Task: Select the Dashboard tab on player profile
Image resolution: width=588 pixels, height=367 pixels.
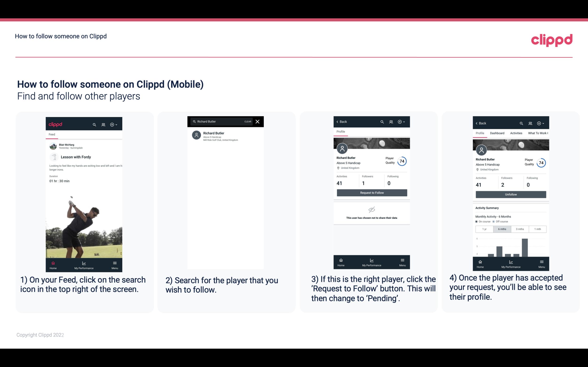Action: point(497,133)
